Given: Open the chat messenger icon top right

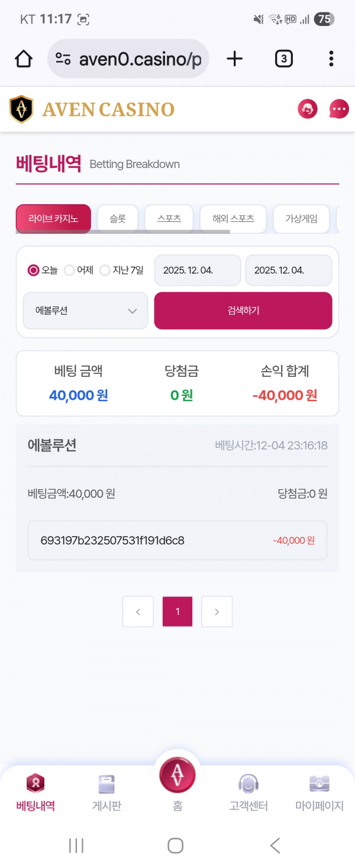Looking at the screenshot, I should coord(338,109).
